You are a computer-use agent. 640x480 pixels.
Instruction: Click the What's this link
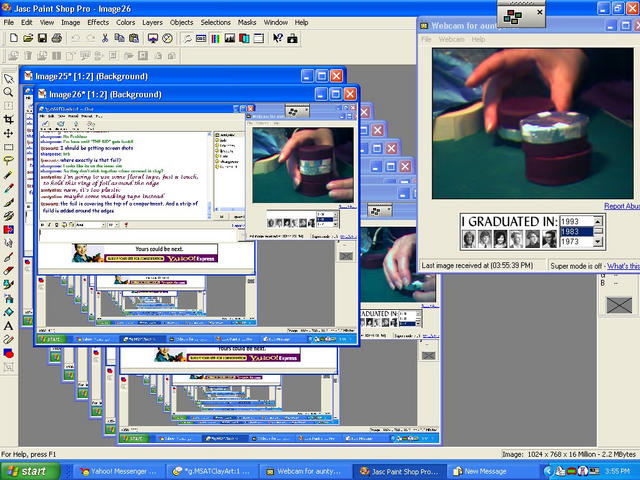623,266
